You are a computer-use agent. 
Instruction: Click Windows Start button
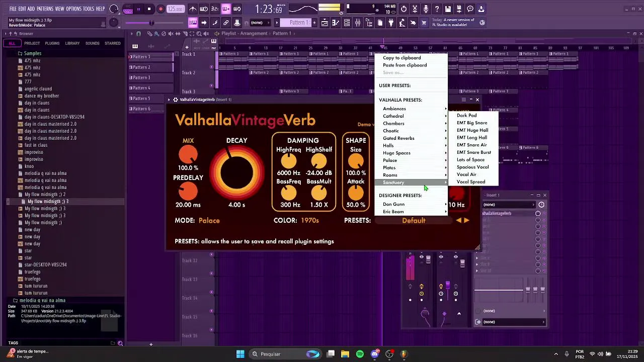240,354
